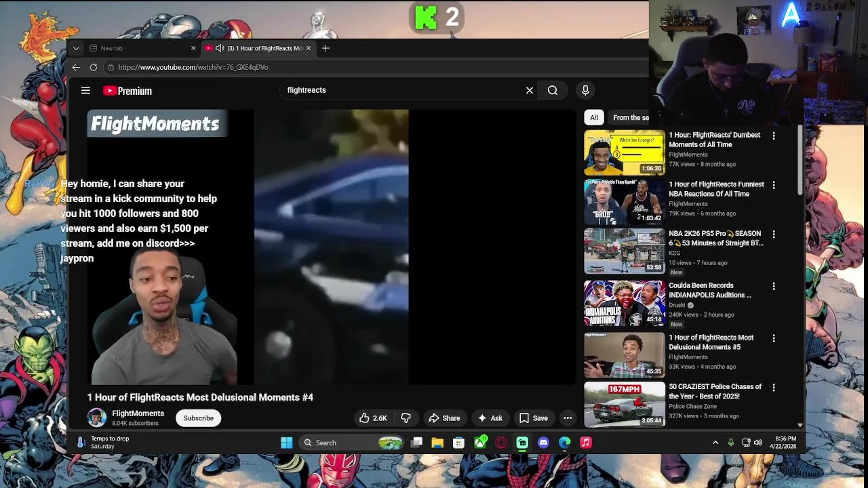868x488 pixels.
Task: Share the FlightReacts video
Action: [x=444, y=418]
